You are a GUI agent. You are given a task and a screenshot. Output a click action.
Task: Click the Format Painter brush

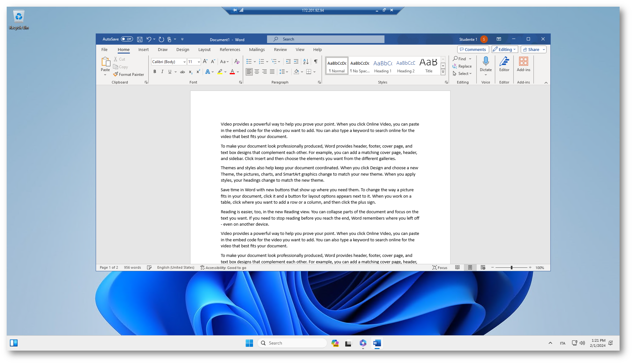coord(115,74)
